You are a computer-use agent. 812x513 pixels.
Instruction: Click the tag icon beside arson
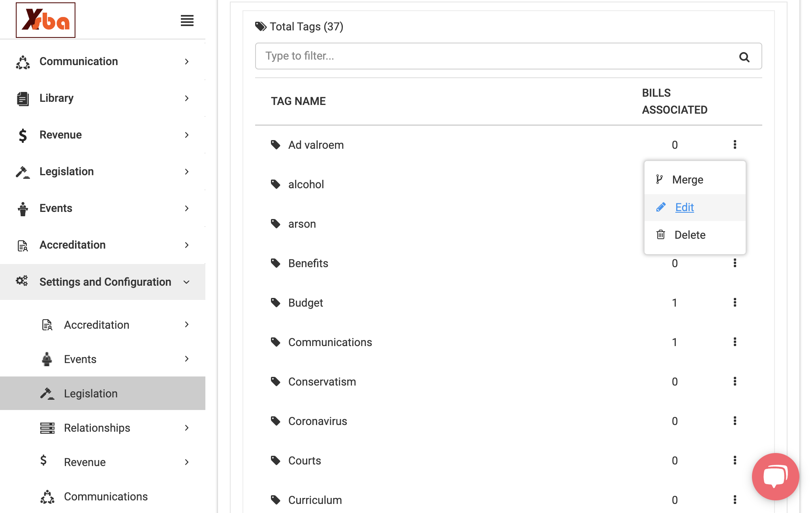click(276, 224)
